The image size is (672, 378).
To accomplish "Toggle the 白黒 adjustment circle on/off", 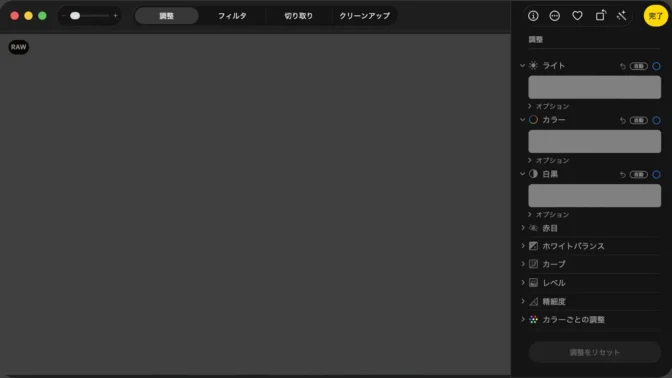I will [x=656, y=174].
